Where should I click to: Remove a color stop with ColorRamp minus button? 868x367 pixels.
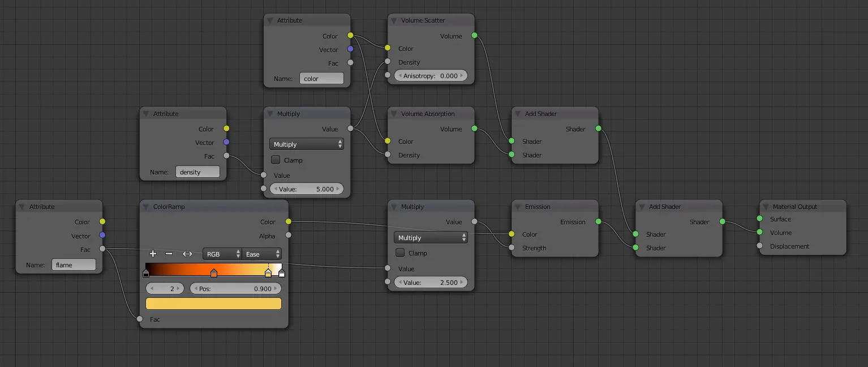[x=169, y=254]
